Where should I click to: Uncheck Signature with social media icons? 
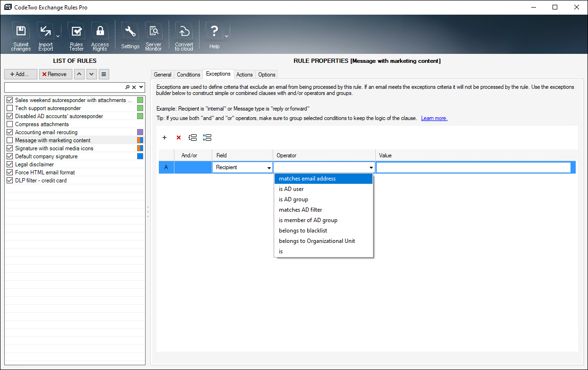[10, 148]
